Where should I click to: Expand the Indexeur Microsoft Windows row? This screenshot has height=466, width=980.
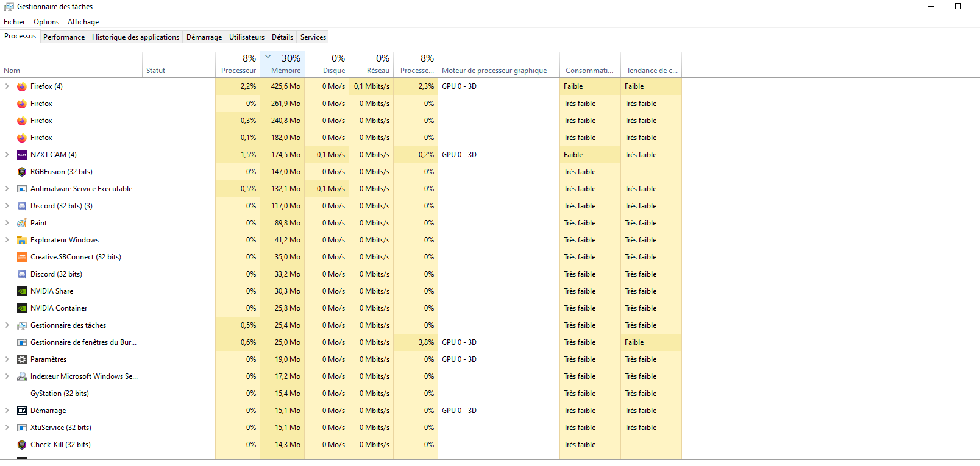7,376
